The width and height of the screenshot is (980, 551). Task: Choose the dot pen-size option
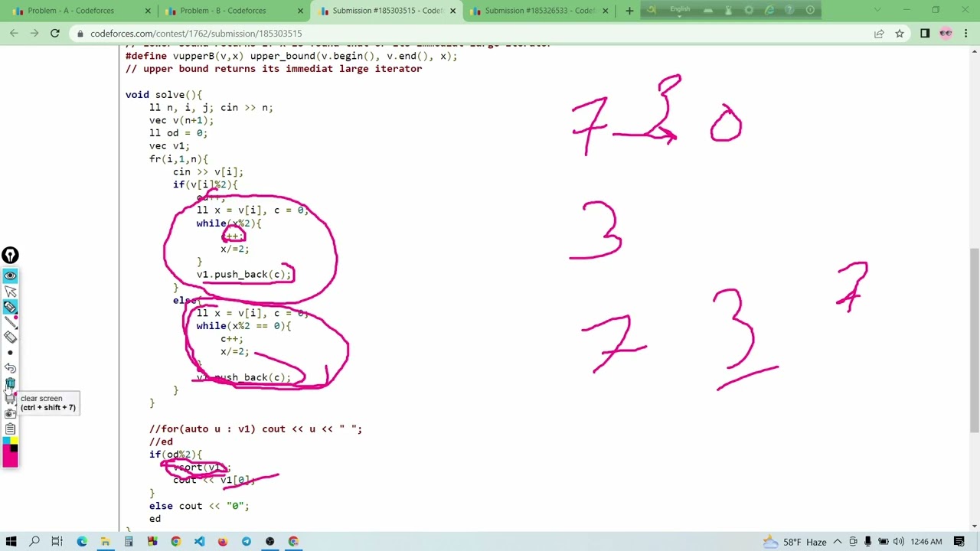(10, 353)
